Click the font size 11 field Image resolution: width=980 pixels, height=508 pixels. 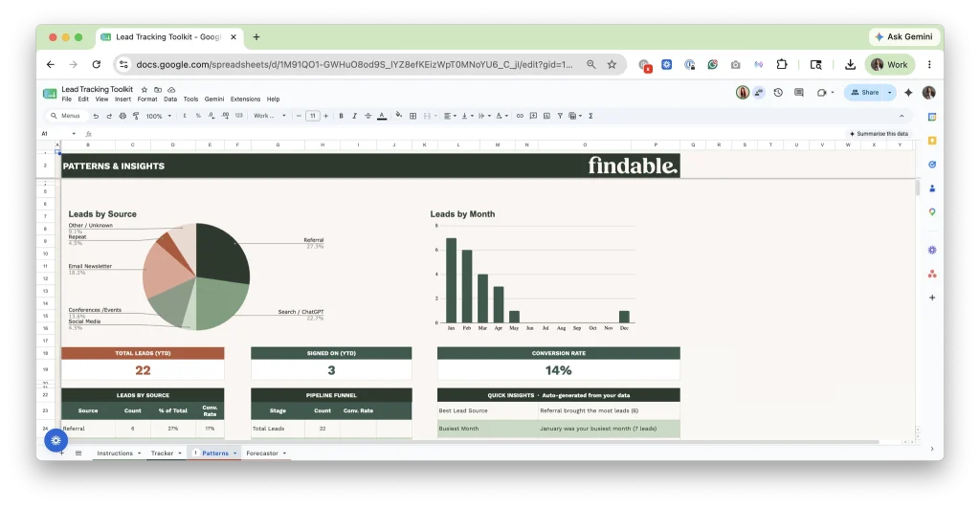(x=313, y=116)
